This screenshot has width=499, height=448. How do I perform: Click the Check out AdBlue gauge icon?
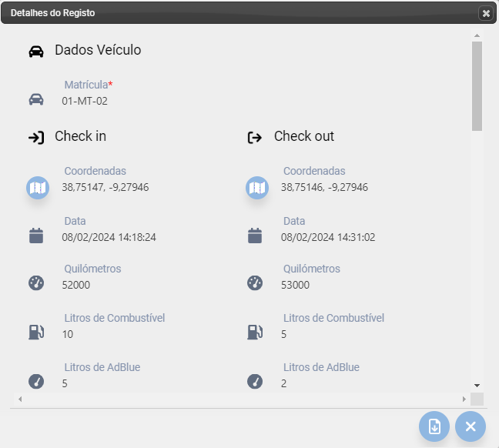(255, 382)
